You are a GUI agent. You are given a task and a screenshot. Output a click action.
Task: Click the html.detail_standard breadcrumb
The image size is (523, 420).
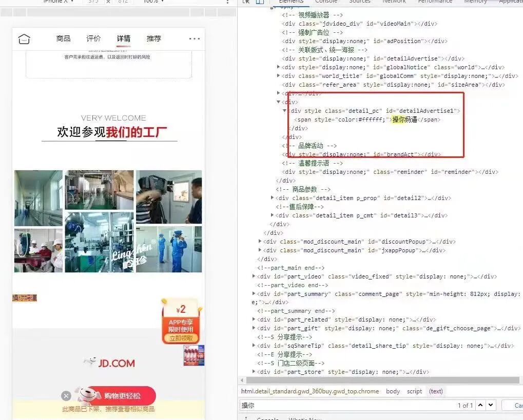click(310, 391)
